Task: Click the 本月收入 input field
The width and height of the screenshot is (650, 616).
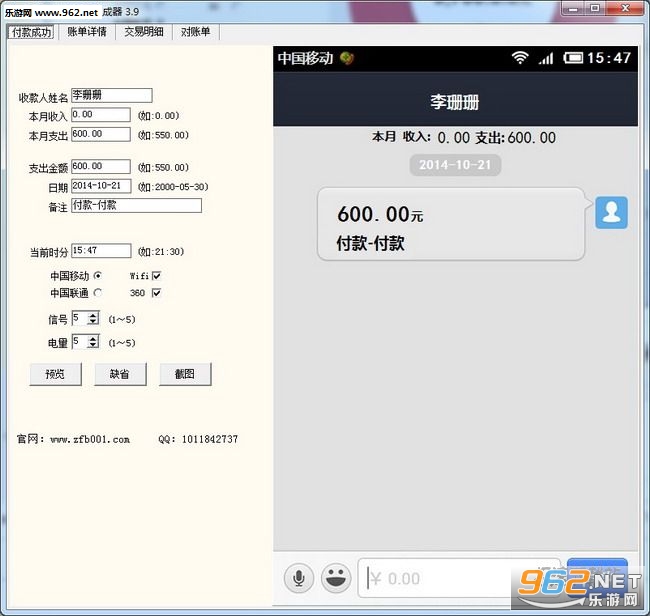Action: pos(101,115)
